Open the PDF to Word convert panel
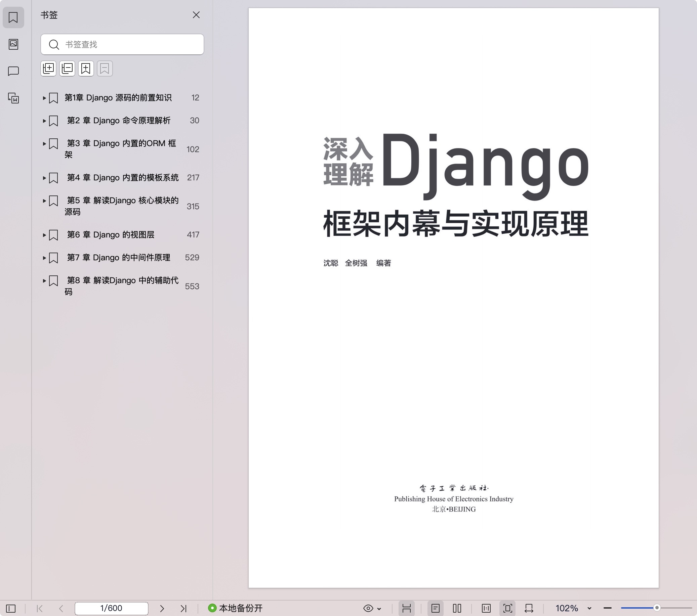 click(x=13, y=98)
